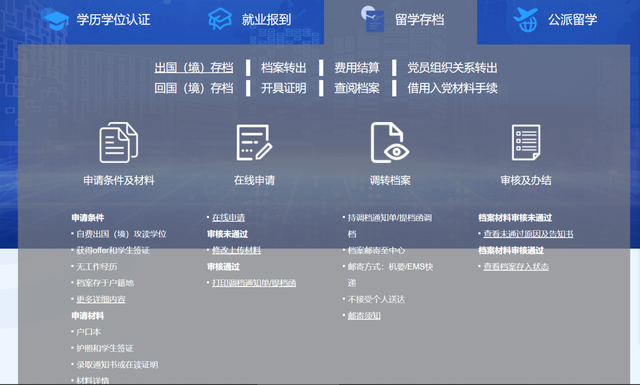This screenshot has height=385, width=640.
Task: Open the 借用入党材料手续 submenu item
Action: [452, 88]
